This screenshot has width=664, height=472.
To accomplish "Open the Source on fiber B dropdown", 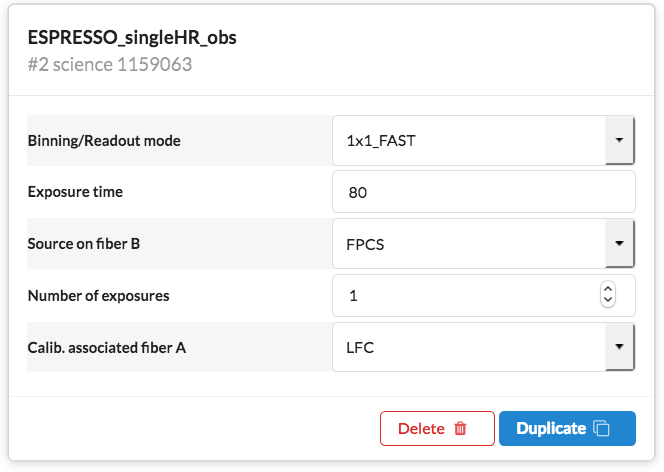I will (470, 243).
